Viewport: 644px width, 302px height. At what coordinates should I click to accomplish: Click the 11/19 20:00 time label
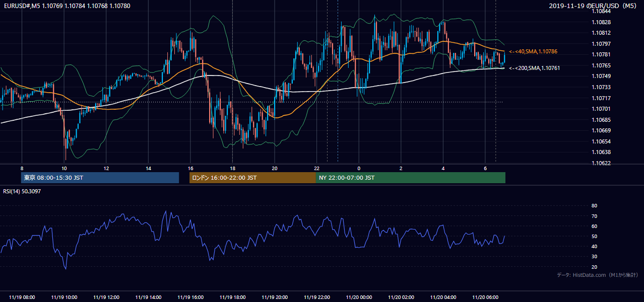point(275,297)
